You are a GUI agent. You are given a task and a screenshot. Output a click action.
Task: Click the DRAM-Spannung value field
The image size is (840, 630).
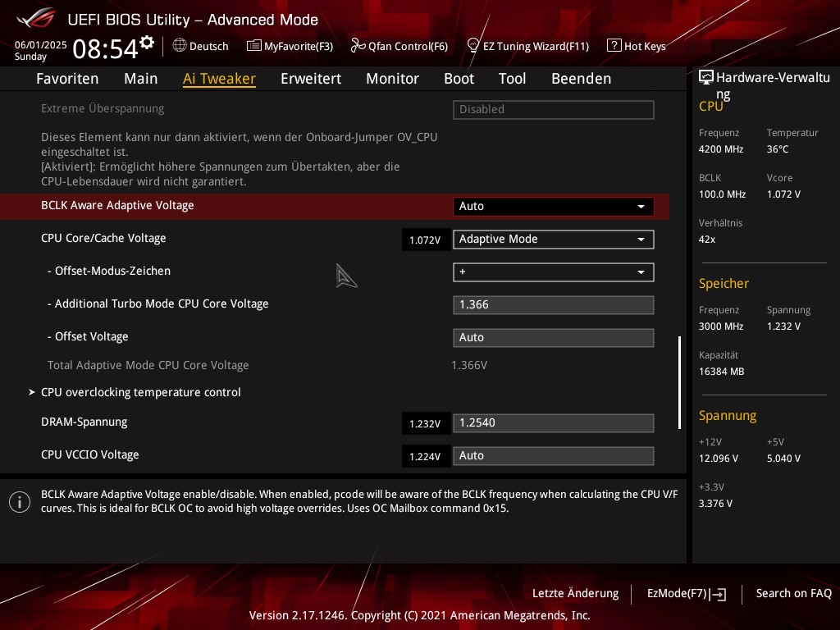553,423
